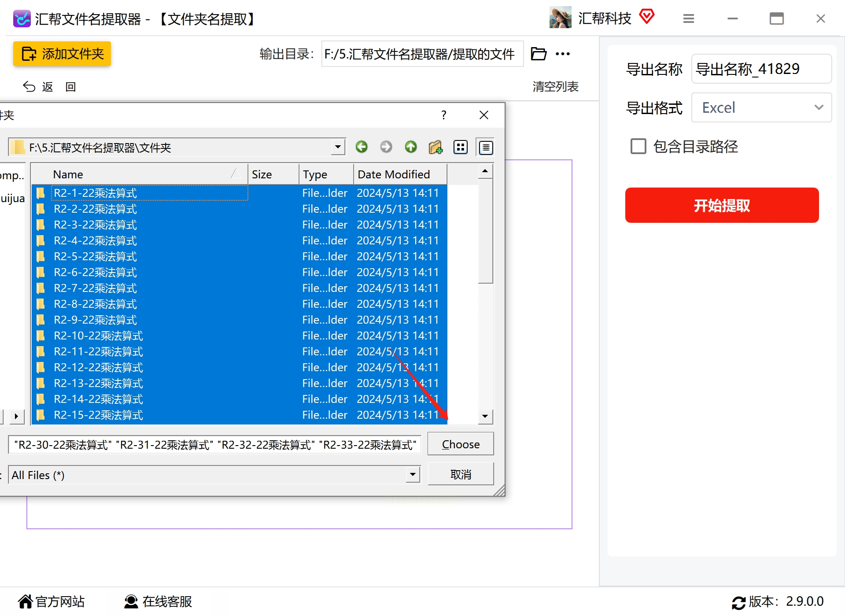Open the hamburger menu in title bar
The width and height of the screenshot is (845, 616).
point(689,18)
